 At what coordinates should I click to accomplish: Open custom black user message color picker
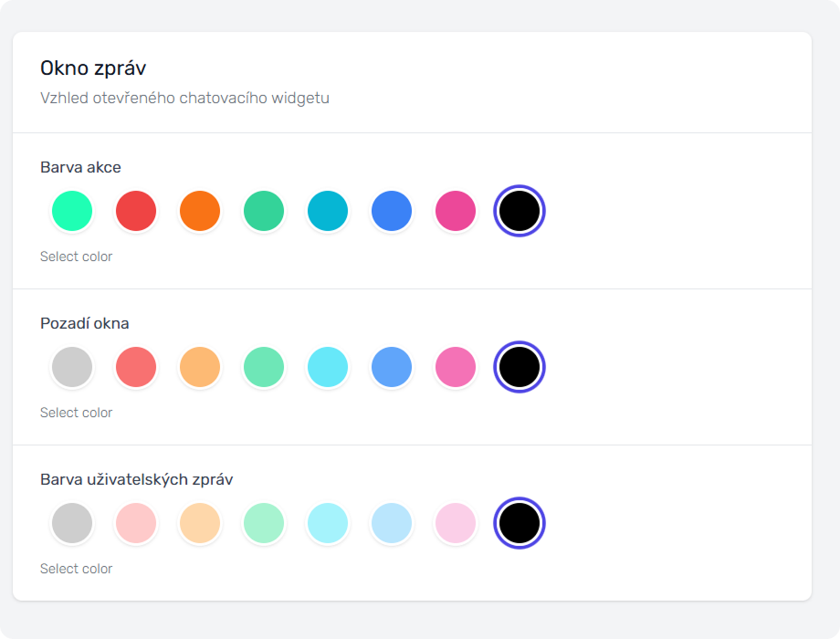click(520, 523)
